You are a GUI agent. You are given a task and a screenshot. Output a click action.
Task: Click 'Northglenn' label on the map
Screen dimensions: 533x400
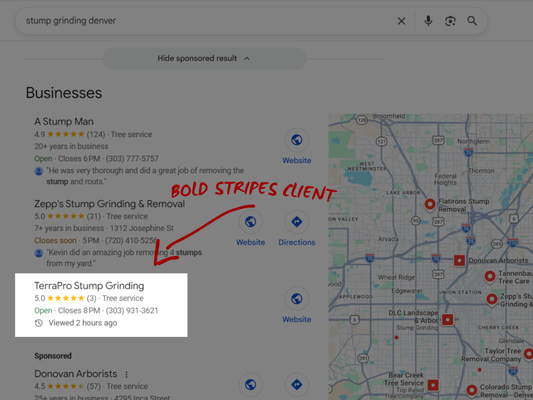point(474,141)
